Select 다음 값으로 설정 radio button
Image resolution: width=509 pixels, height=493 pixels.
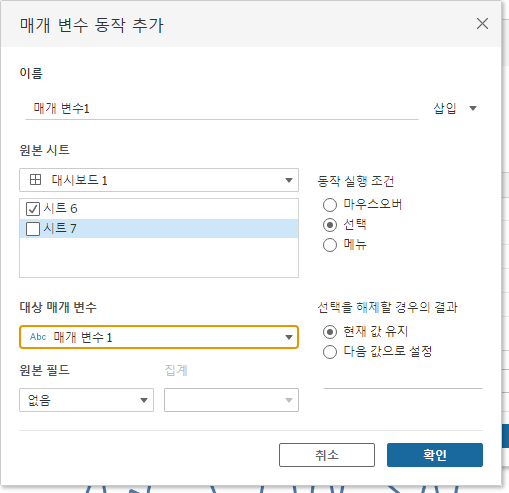click(x=330, y=352)
